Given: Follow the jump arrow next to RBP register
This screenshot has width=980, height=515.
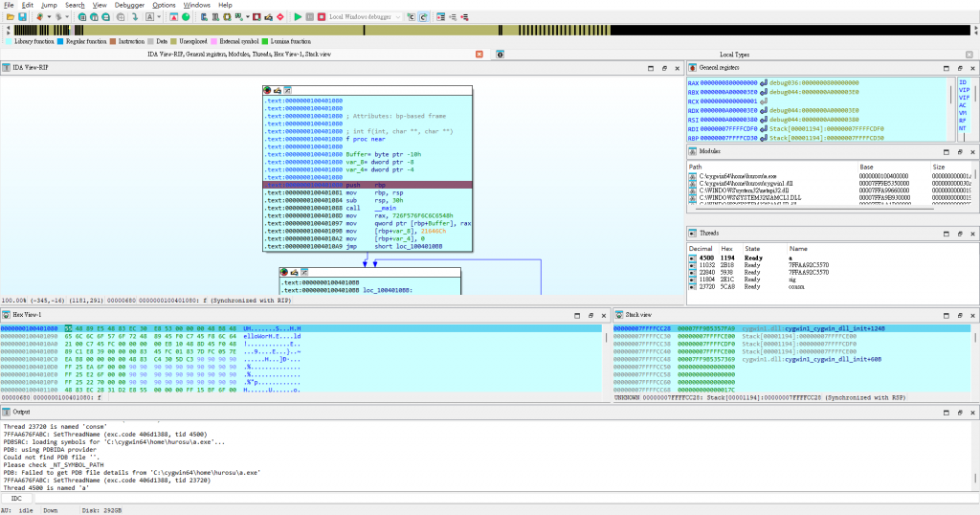Looking at the screenshot, I should click(763, 138).
